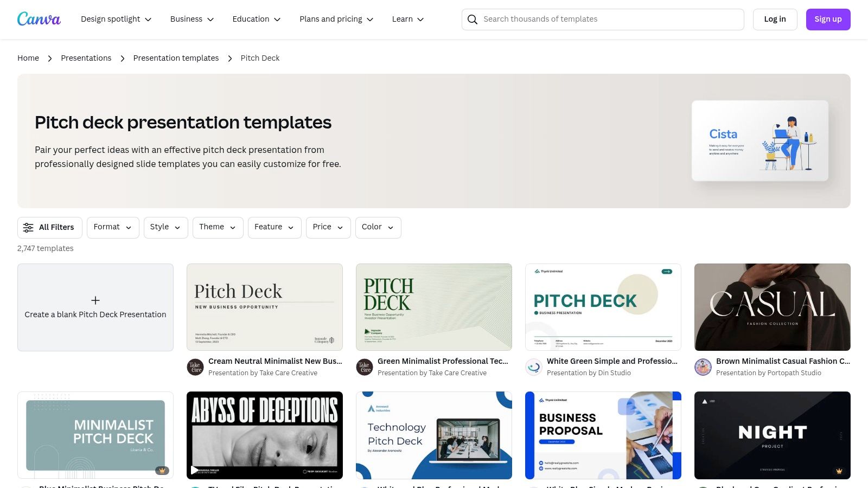Open the Minimalist Pitch Deck teal thumbnail
The height and width of the screenshot is (488, 868).
(95, 435)
